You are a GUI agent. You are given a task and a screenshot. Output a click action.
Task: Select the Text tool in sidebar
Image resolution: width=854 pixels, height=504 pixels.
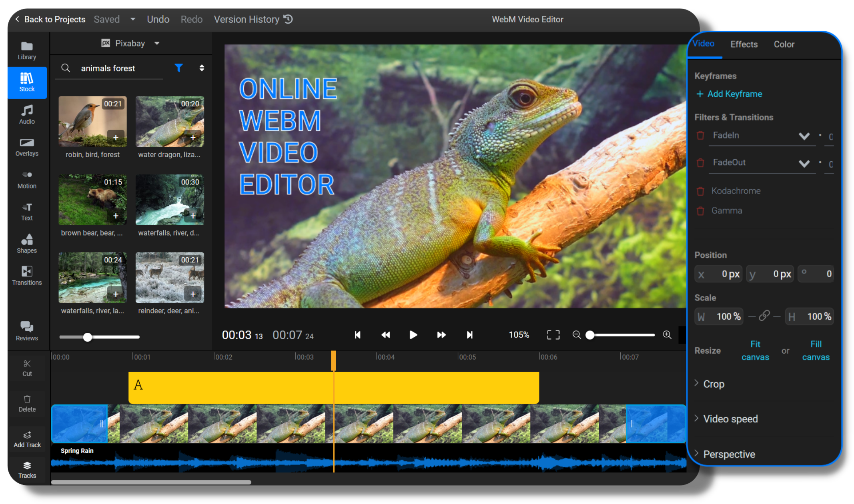point(26,211)
